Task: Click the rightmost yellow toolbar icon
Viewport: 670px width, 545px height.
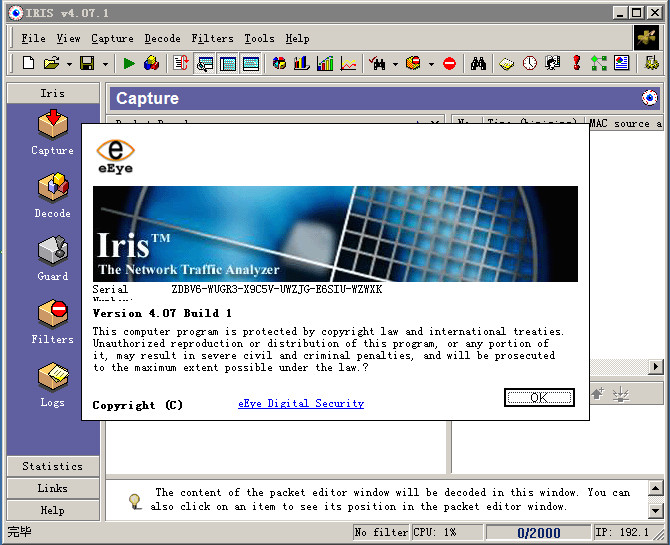Action: [x=651, y=63]
